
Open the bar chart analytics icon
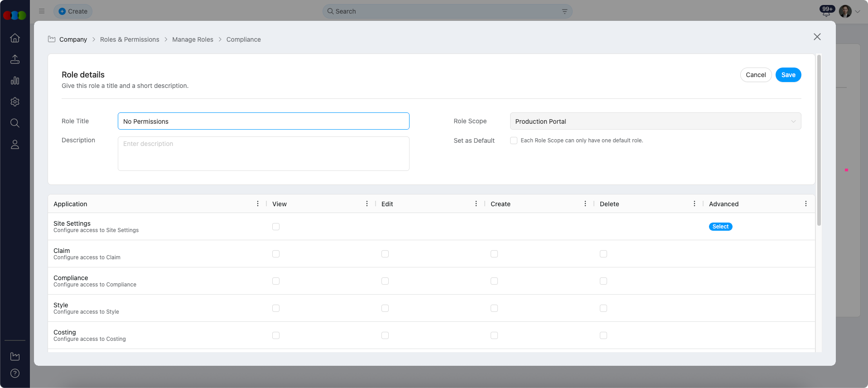[15, 81]
